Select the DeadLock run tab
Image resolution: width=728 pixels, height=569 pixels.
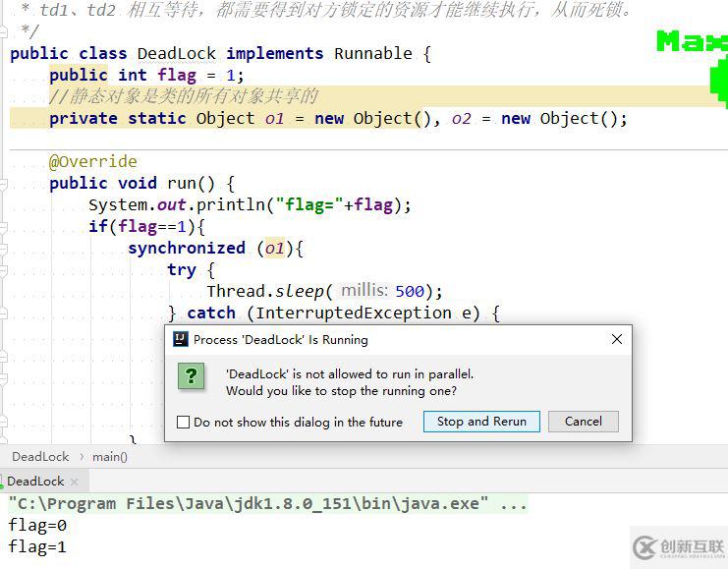[35, 482]
